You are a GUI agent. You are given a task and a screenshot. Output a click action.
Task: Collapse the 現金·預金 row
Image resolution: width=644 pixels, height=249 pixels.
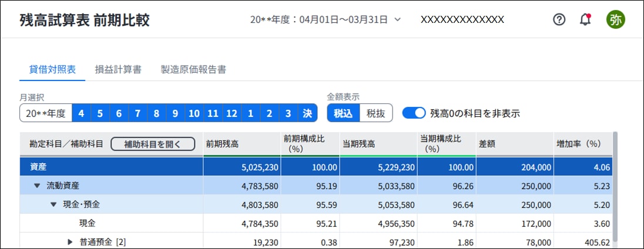click(x=53, y=204)
